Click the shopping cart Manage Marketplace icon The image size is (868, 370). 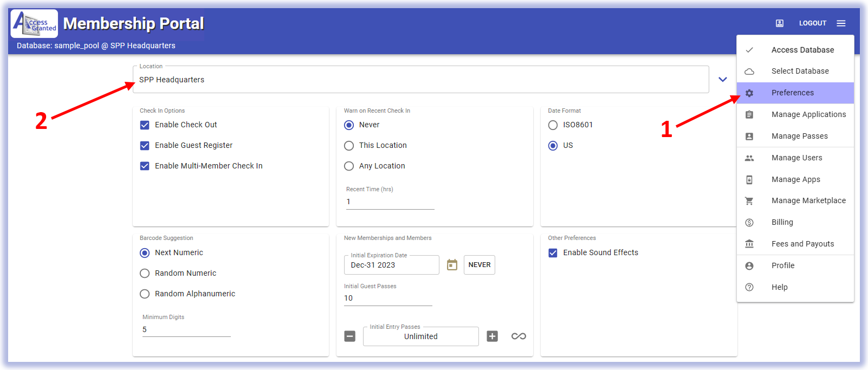click(x=749, y=201)
